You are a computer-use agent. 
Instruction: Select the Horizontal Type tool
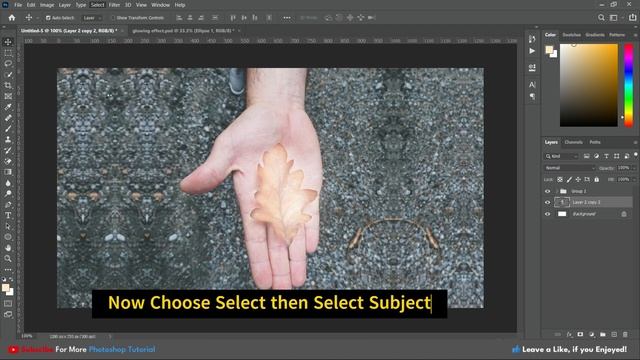(8, 215)
